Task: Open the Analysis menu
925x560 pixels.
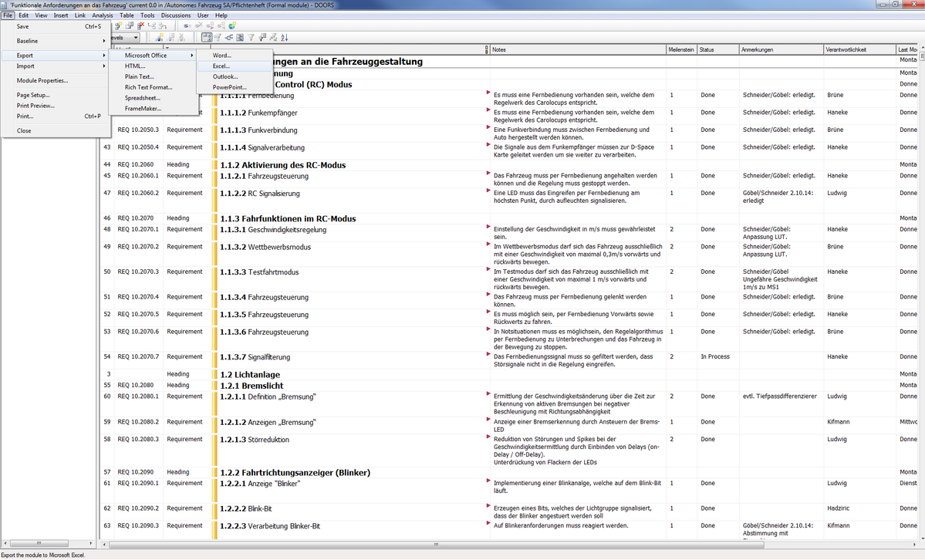Action: point(102,15)
